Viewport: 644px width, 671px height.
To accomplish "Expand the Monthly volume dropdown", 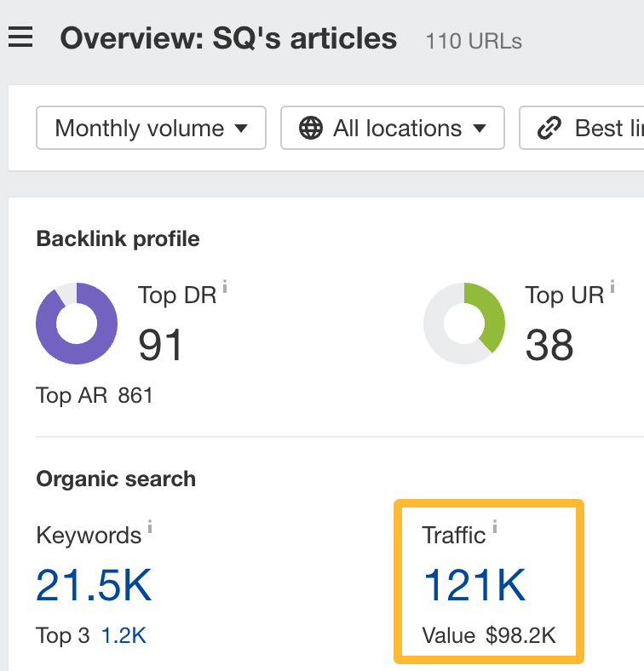I will point(151,129).
